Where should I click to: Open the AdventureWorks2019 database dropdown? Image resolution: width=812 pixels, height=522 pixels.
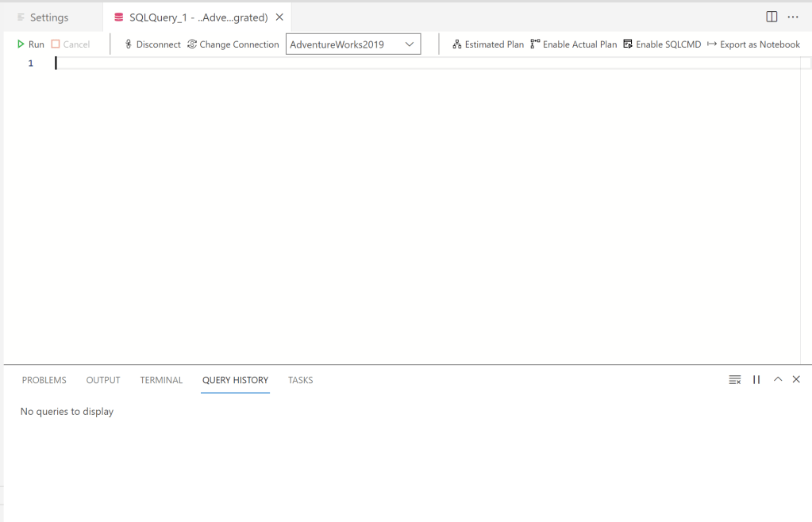(353, 44)
